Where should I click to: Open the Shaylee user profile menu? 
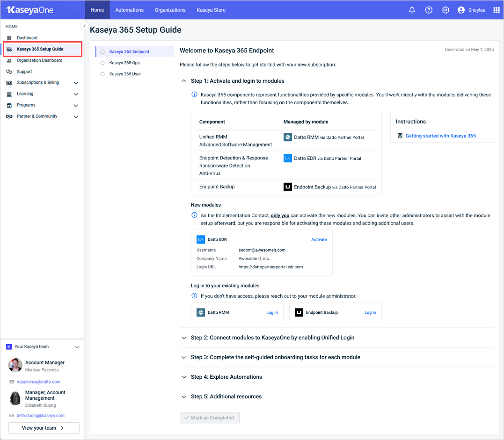pyautogui.click(x=471, y=10)
